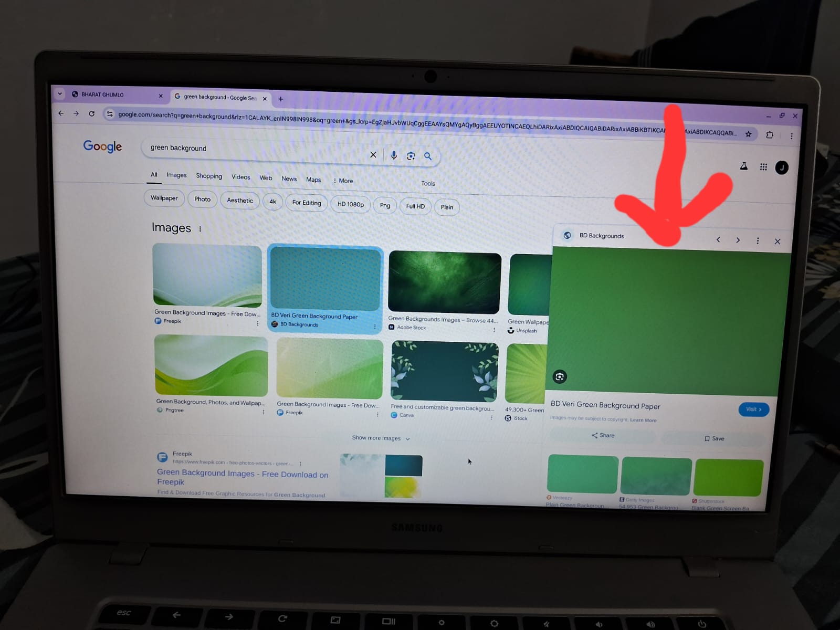The height and width of the screenshot is (630, 840).
Task: Close the BHARAT GHUMLO tab
Action: click(x=161, y=96)
